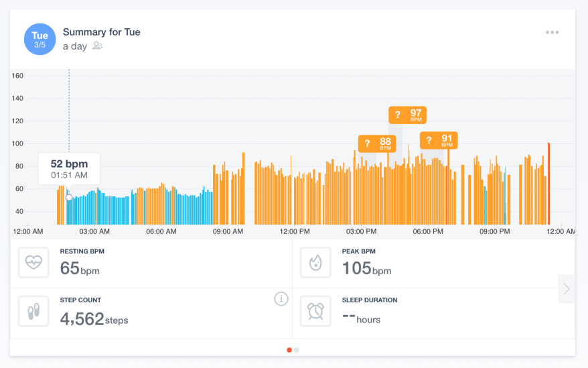This screenshot has width=588, height=368.
Task: Go to next panel with right chevron
Action: pos(567,289)
